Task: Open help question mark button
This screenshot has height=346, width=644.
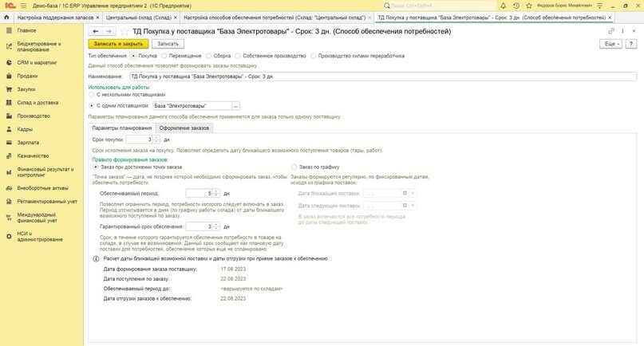Action: pyautogui.click(x=631, y=44)
